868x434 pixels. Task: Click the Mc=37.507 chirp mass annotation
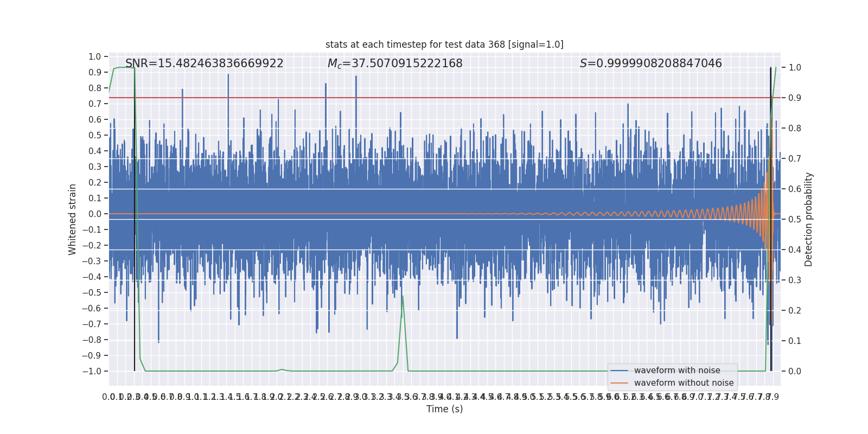[x=395, y=63]
